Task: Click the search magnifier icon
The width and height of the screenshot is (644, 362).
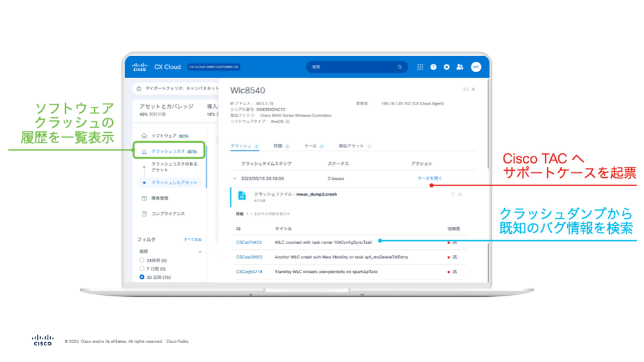Action: pyautogui.click(x=400, y=67)
